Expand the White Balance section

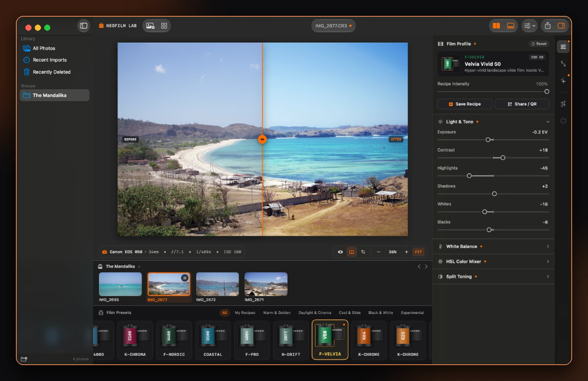(x=493, y=246)
